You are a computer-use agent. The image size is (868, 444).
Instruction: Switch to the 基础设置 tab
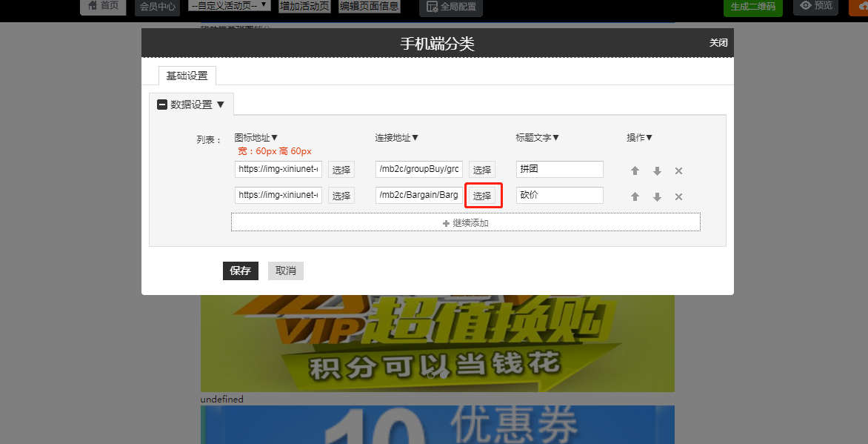187,76
